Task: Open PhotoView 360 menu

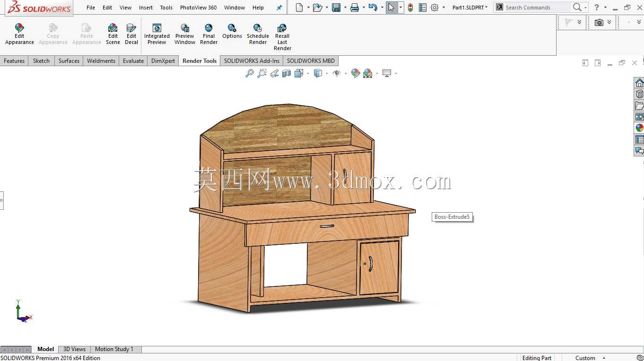Action: tap(199, 8)
